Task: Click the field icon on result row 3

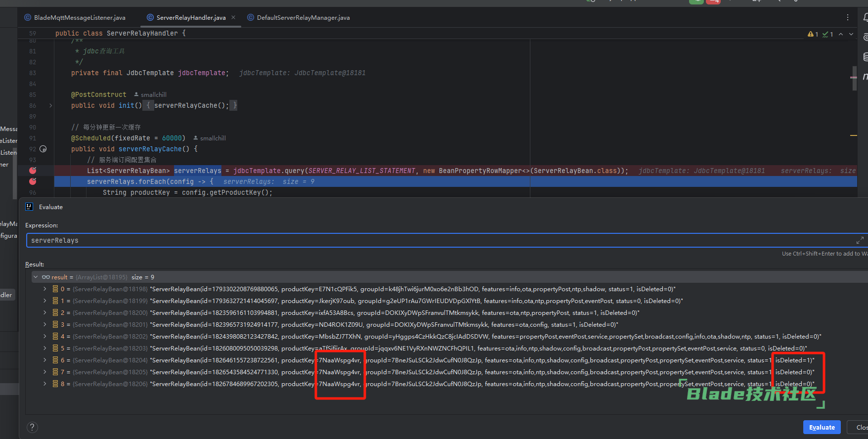Action: [x=55, y=324]
